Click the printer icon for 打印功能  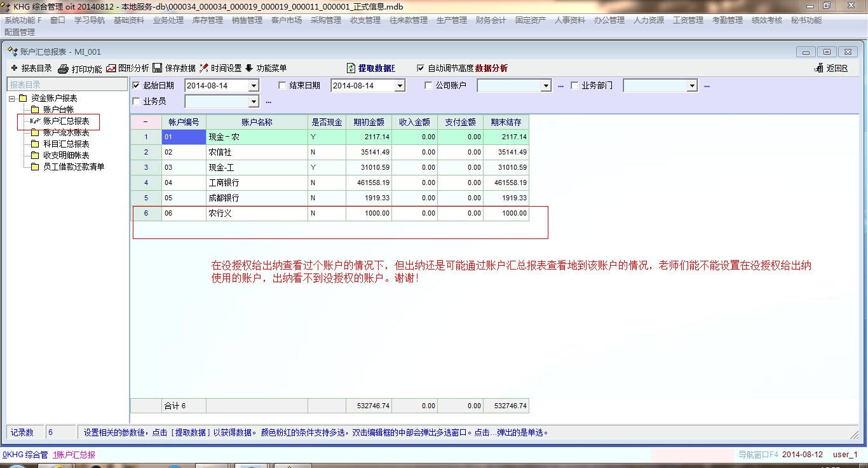(63, 69)
